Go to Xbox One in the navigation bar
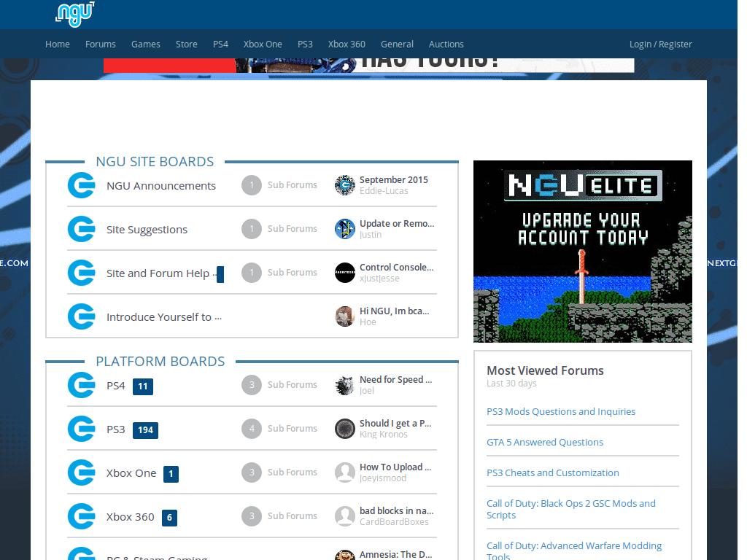Viewport: 747px width, 560px height. (263, 44)
